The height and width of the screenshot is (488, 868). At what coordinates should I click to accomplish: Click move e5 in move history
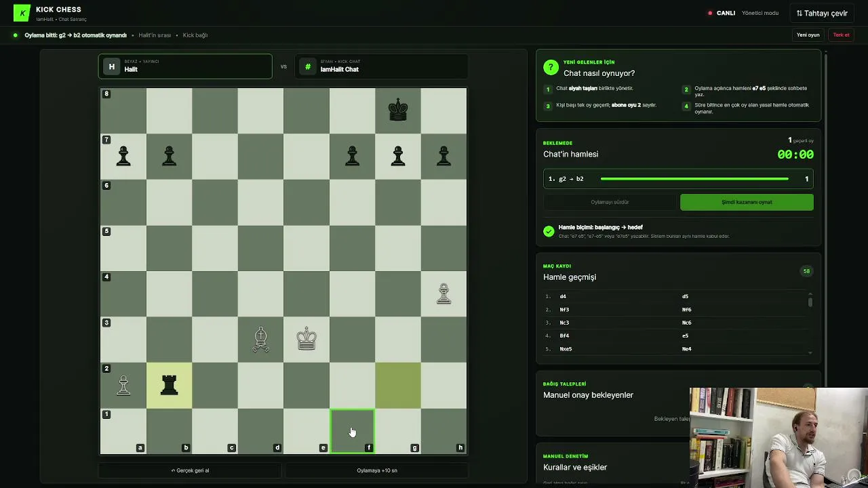(x=685, y=335)
